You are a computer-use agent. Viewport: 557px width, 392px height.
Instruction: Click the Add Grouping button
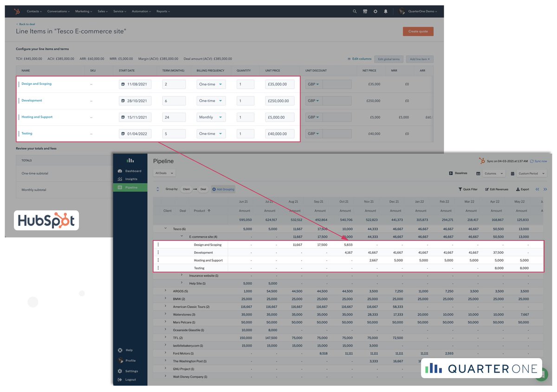tap(223, 189)
